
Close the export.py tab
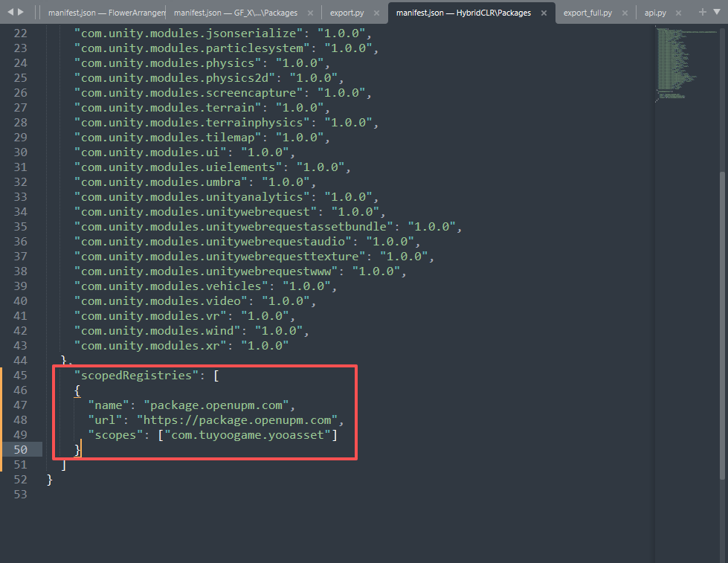[376, 13]
